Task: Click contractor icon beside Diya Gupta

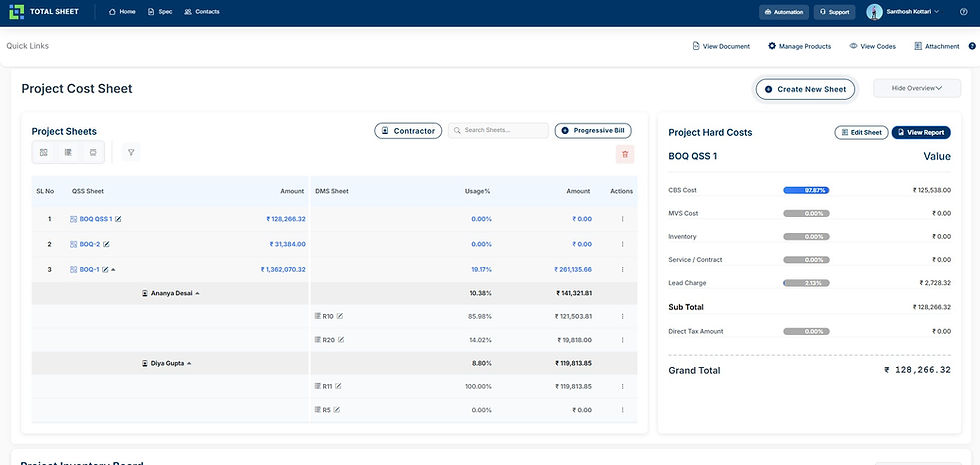Action: click(145, 363)
